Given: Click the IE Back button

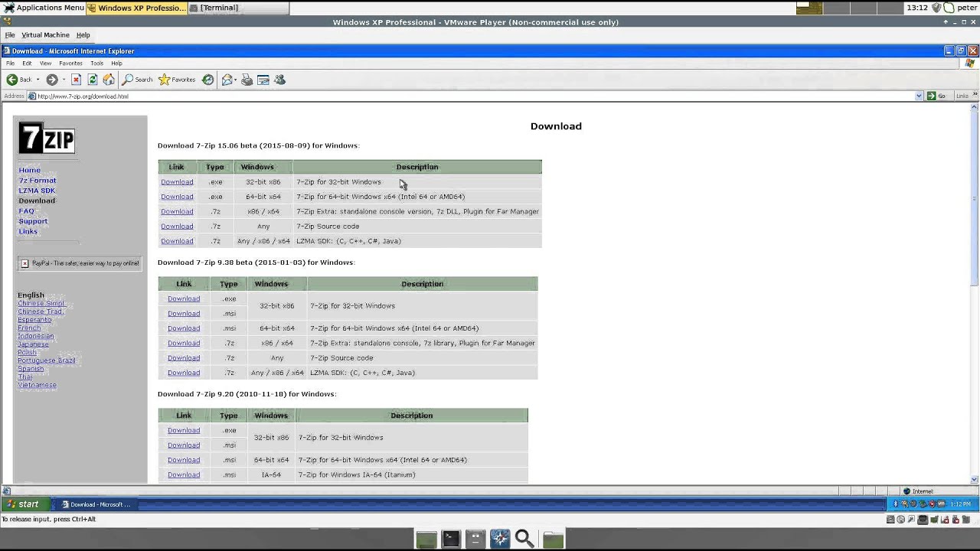Looking at the screenshot, I should coord(20,80).
